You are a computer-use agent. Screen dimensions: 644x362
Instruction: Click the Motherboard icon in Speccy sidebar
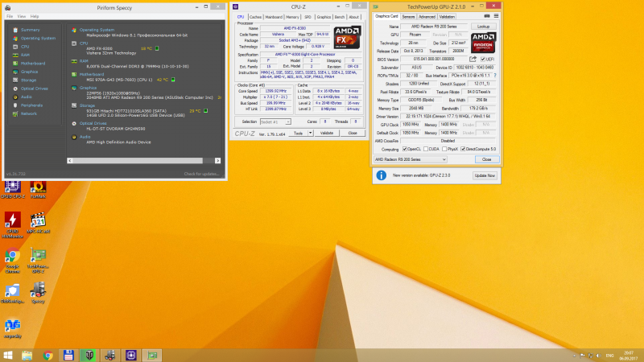coord(15,64)
